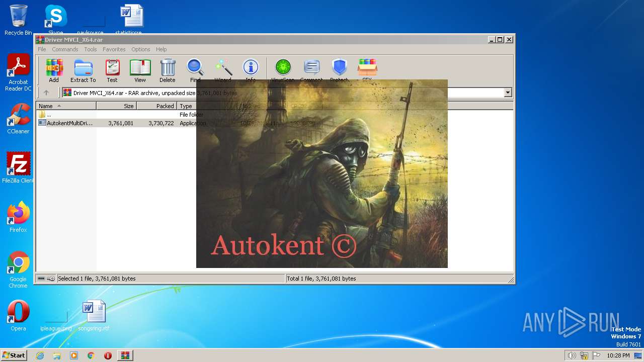Open media player from taskbar
This screenshot has width=644, height=362.
(x=74, y=355)
